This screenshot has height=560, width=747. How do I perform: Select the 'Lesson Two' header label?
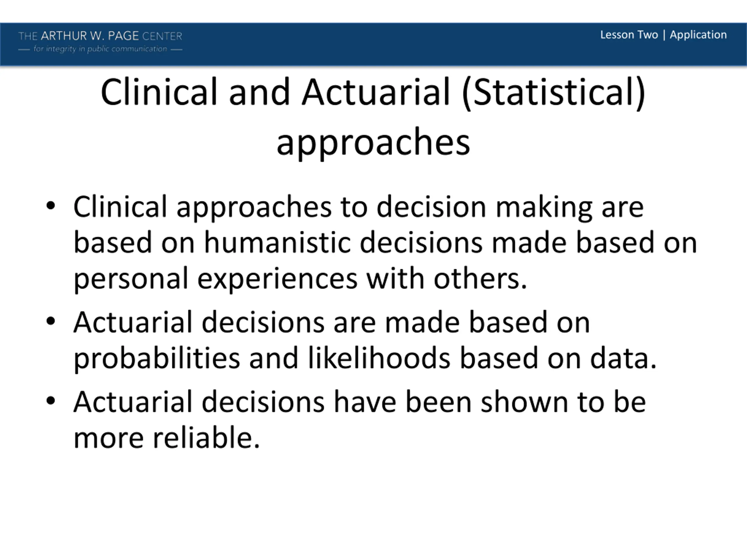tap(629, 35)
